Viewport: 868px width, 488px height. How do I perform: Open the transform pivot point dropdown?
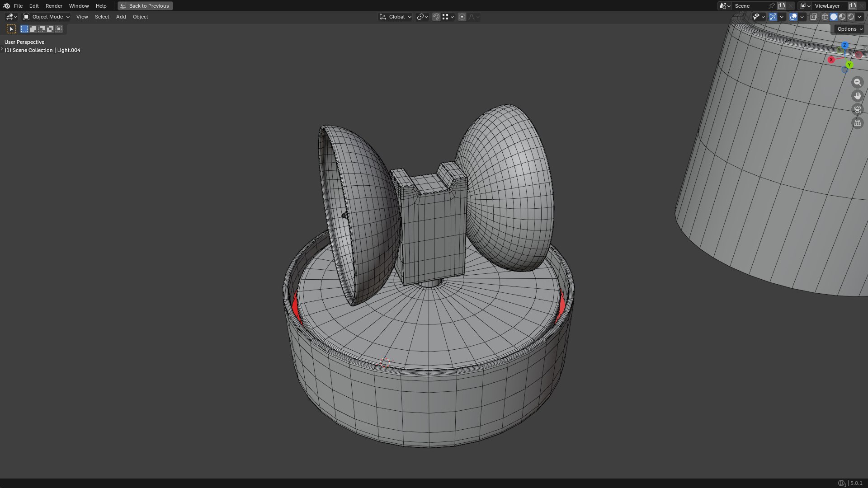coord(422,17)
